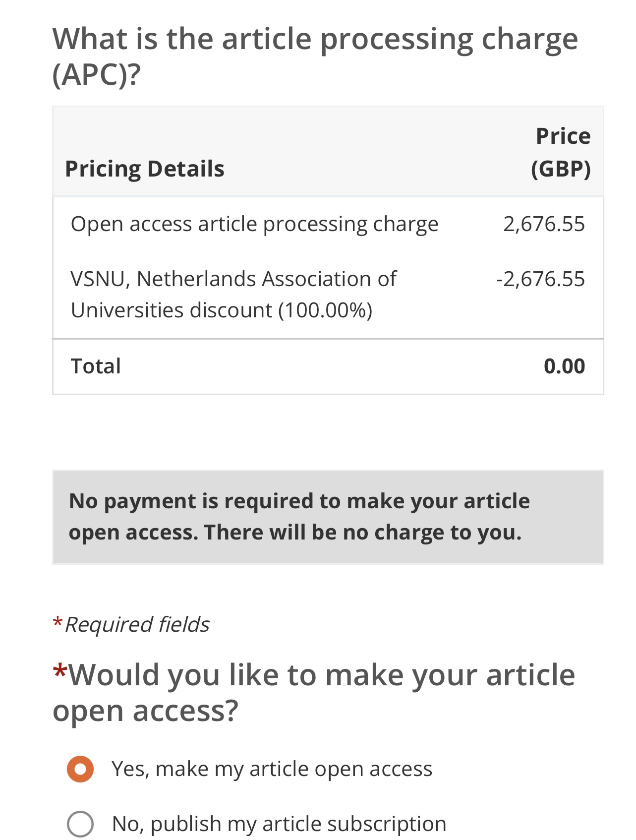Click the "Open access article processing charge" row label

tap(254, 224)
